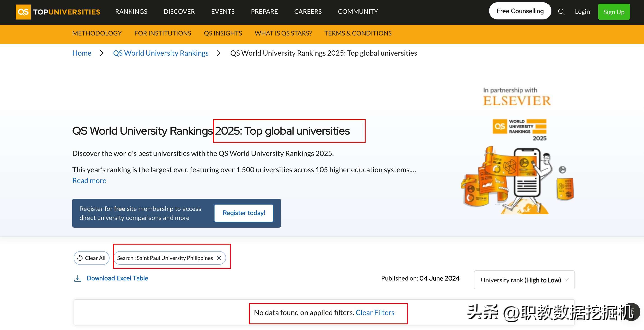Click the scroll-to-top arrow button
The height and width of the screenshot is (330, 644).
[x=632, y=312]
